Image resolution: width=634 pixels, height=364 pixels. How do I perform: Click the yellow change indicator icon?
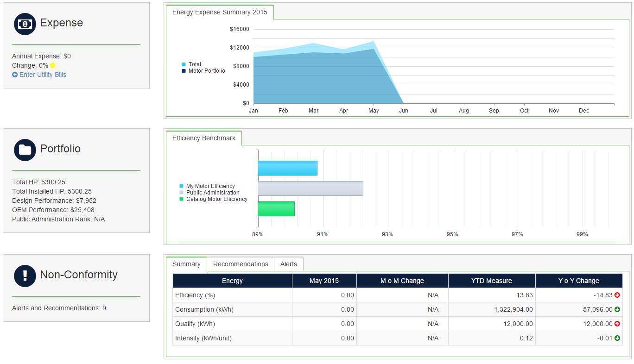click(53, 66)
